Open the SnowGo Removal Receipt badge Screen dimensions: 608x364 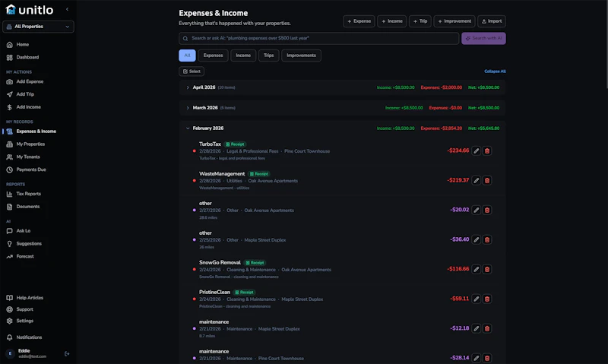click(255, 262)
